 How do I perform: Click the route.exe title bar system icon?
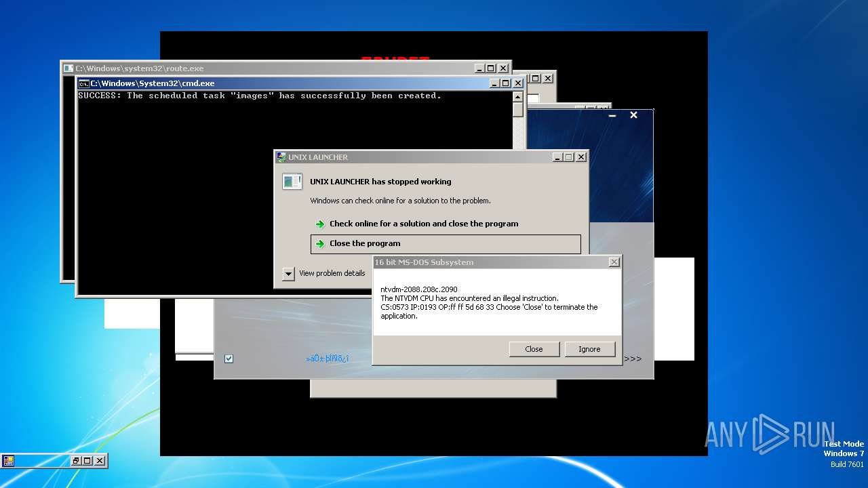pos(68,68)
